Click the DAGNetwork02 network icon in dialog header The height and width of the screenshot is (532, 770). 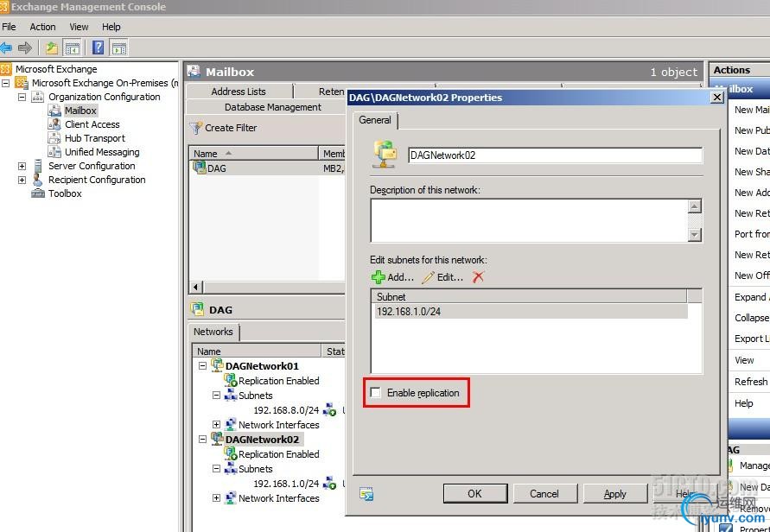click(x=385, y=154)
